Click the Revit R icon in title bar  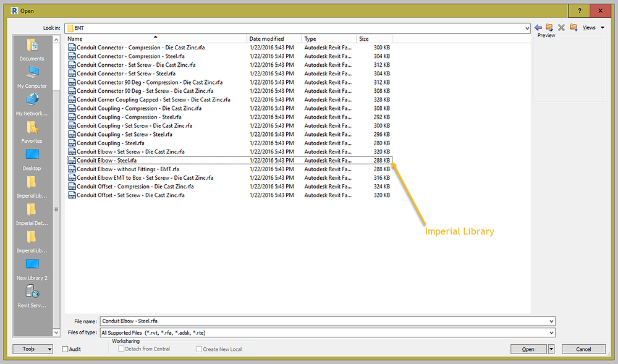15,11
